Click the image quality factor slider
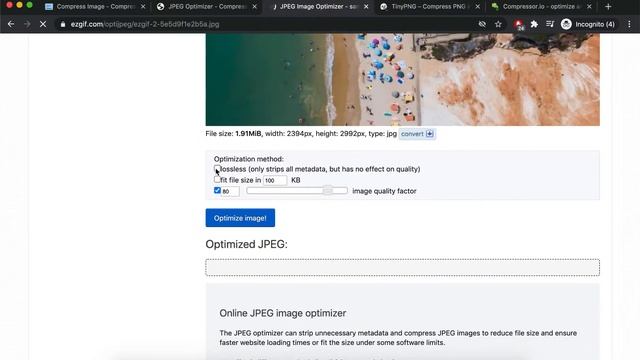This screenshot has height=360, width=640. (297, 191)
